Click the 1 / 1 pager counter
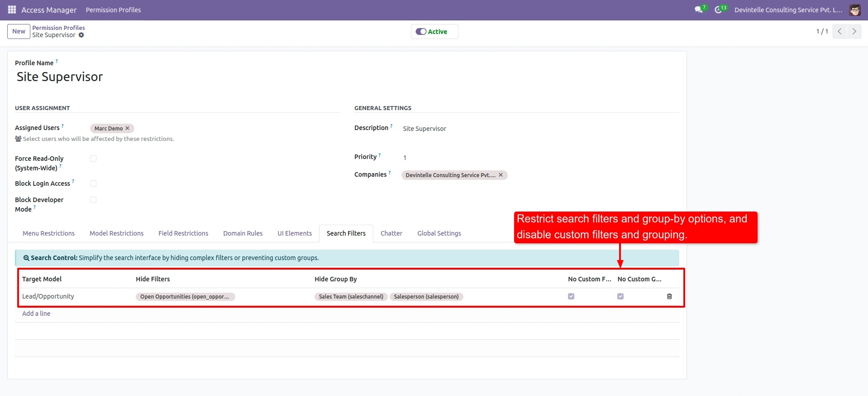This screenshot has width=868, height=396. click(822, 31)
